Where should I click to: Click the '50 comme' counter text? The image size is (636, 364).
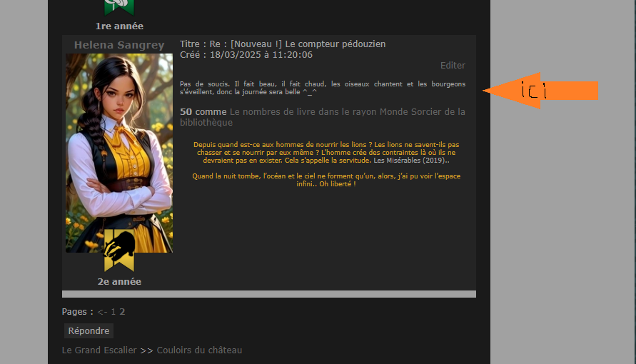[203, 112]
